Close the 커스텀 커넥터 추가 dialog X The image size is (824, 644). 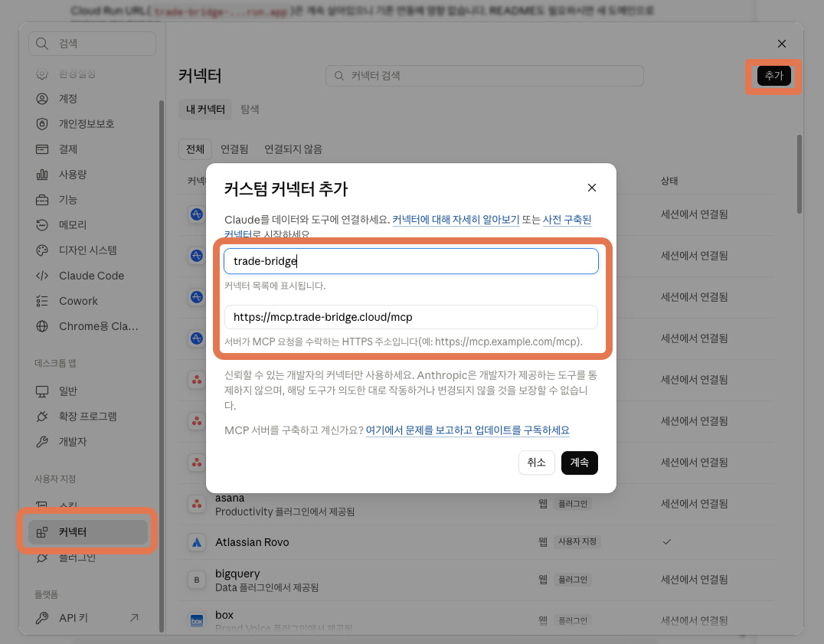(592, 188)
